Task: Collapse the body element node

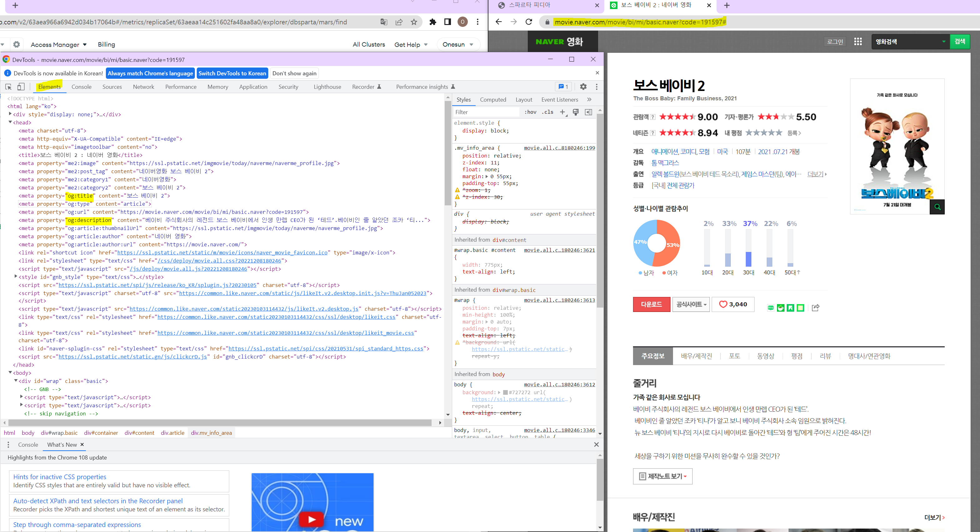Action: click(10, 373)
